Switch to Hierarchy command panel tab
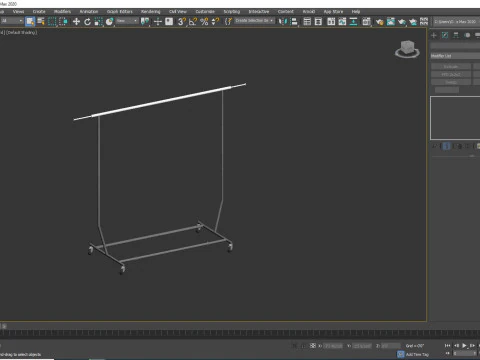480x360 pixels. click(x=456, y=35)
